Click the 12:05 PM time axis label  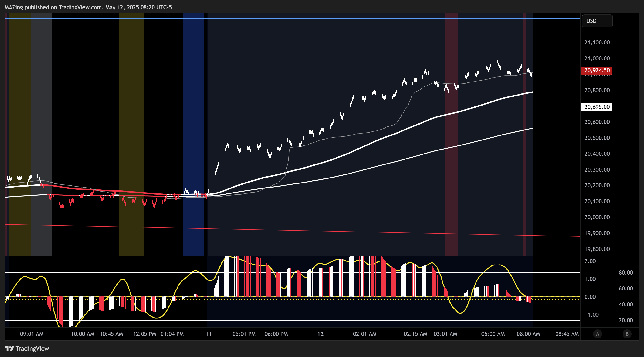tap(144, 334)
